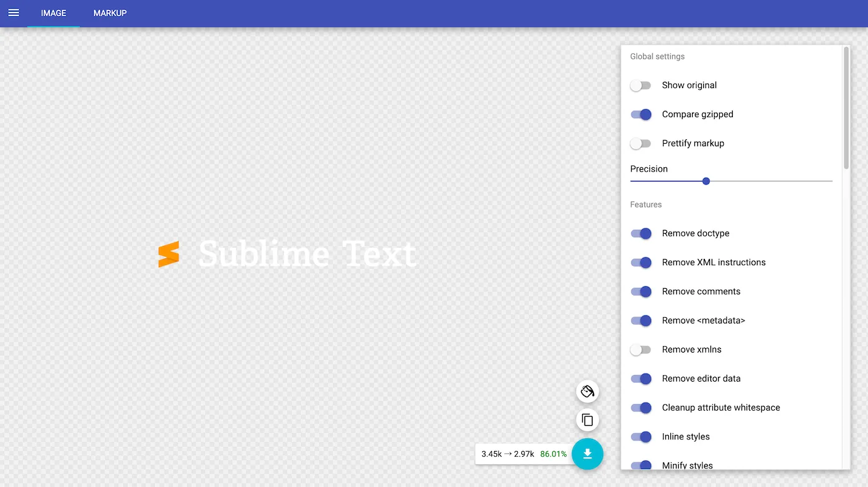Disable Remove <metadata> switch
This screenshot has width=868, height=487.
[x=640, y=321]
